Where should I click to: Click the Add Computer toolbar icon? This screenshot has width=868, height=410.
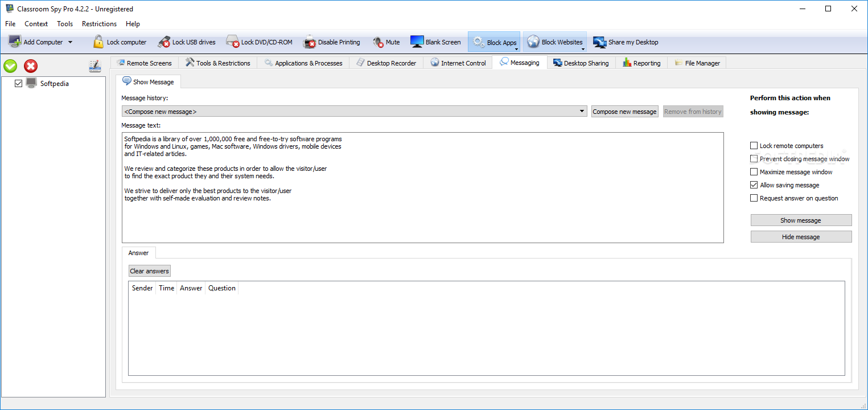point(14,42)
